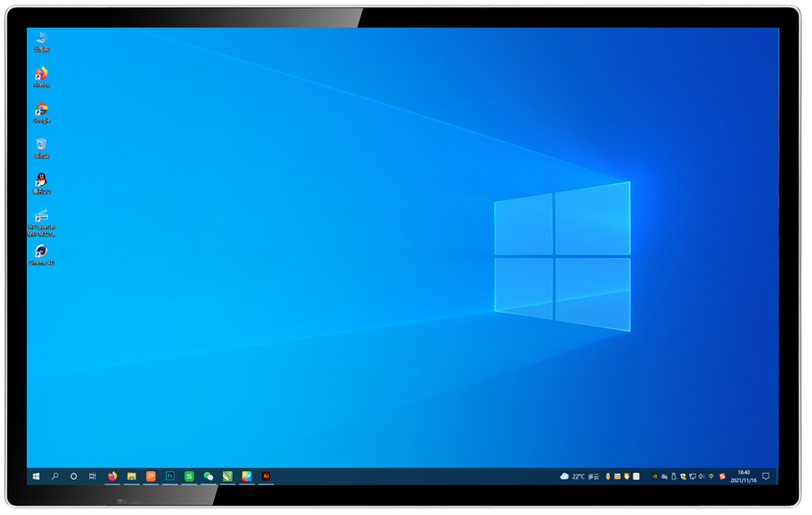Click the taskbar search magnifier
This screenshot has height=515, width=812.
point(55,477)
